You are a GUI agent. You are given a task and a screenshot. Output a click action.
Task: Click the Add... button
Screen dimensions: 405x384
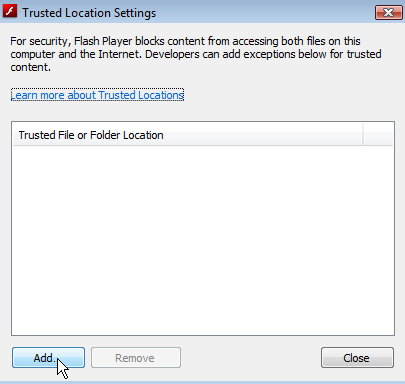click(x=49, y=358)
